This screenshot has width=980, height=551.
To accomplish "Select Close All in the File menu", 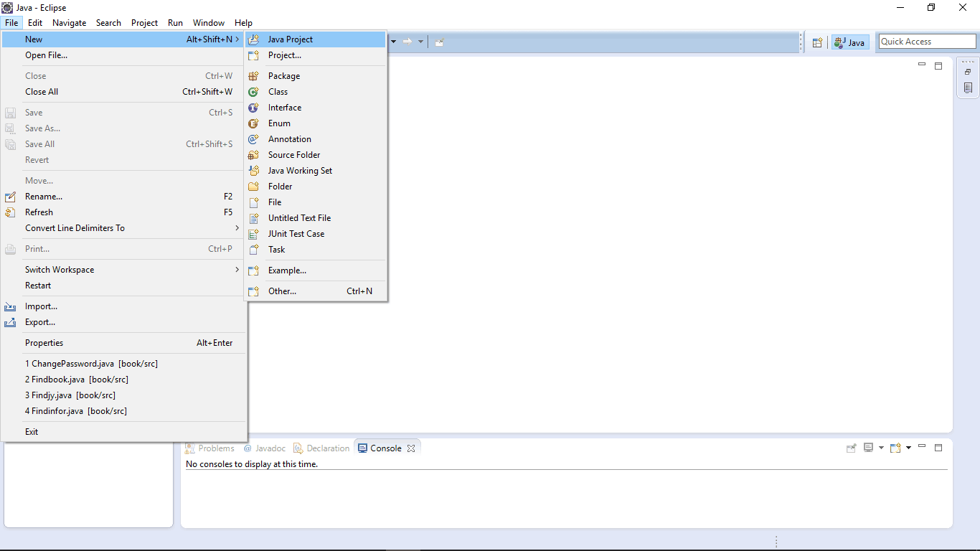I will pyautogui.click(x=124, y=92).
